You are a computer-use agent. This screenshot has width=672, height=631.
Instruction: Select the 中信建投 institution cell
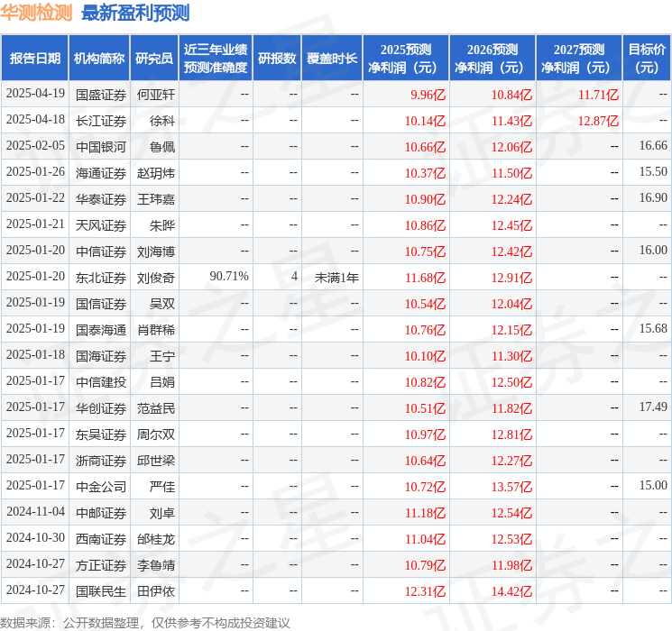click(101, 382)
